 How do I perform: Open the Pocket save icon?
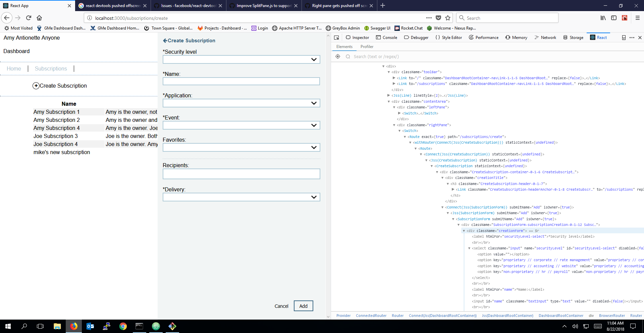pyautogui.click(x=438, y=18)
